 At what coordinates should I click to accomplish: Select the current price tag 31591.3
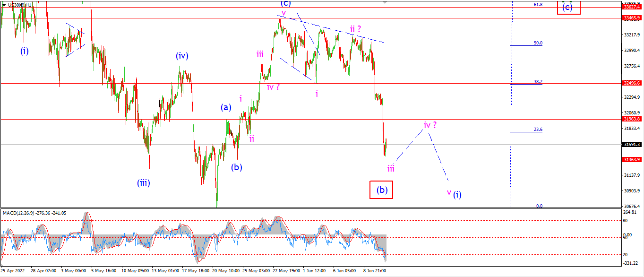(x=632, y=144)
